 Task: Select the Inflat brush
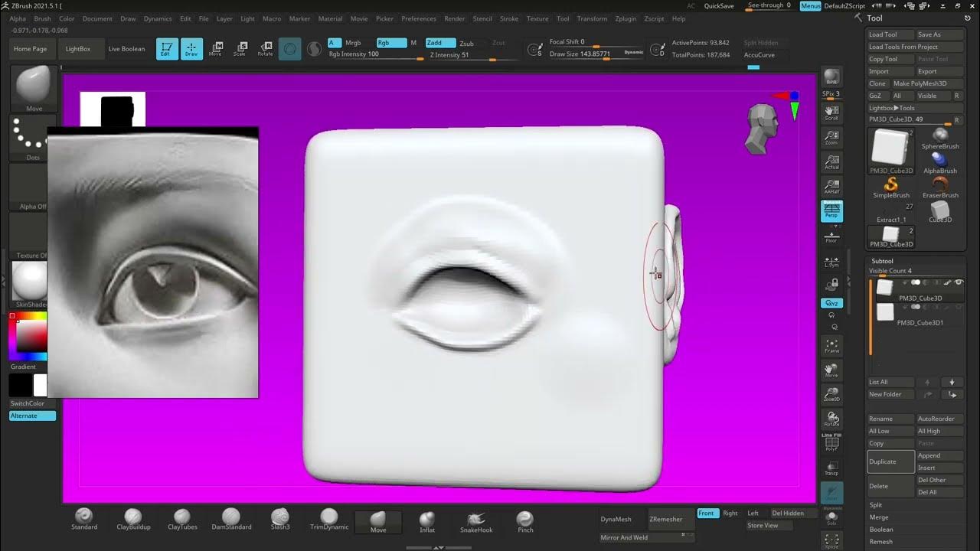(x=427, y=521)
